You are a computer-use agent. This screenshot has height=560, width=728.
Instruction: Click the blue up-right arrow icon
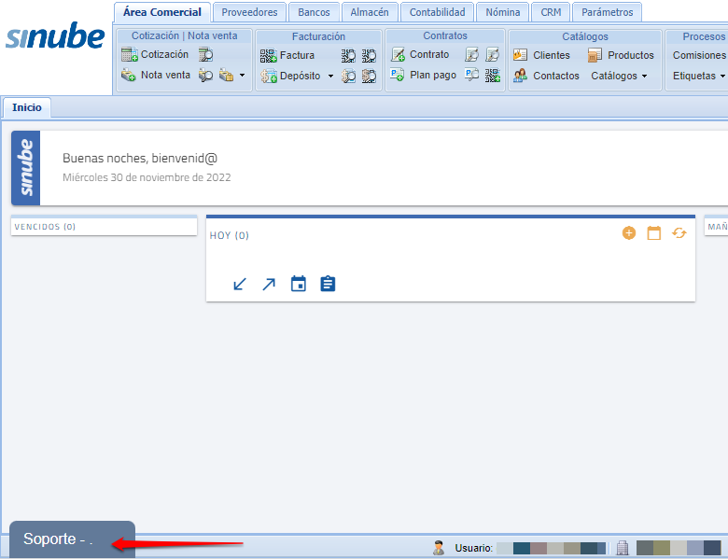[269, 284]
